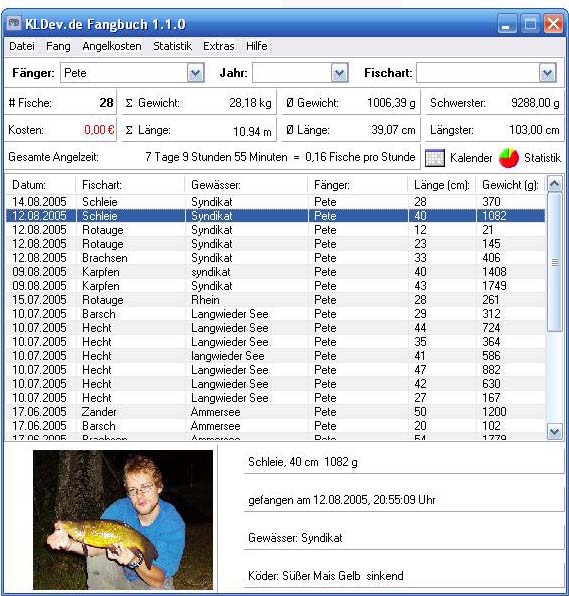Open the Fang menu

click(58, 46)
